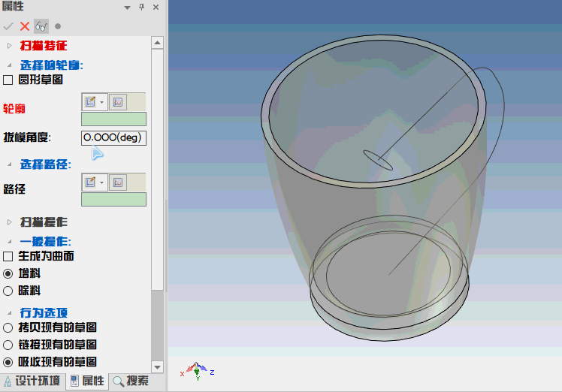
Task: Click the gray dot icon beside preview
Action: pos(58,26)
